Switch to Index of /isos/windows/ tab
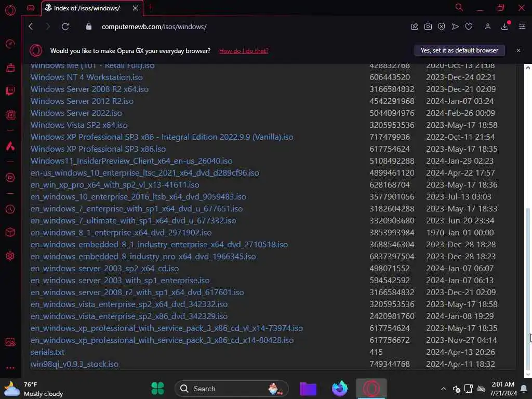 87,8
